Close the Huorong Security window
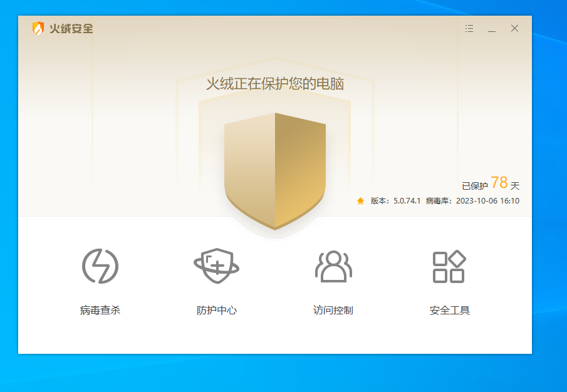The height and width of the screenshot is (392, 567). 514,29
